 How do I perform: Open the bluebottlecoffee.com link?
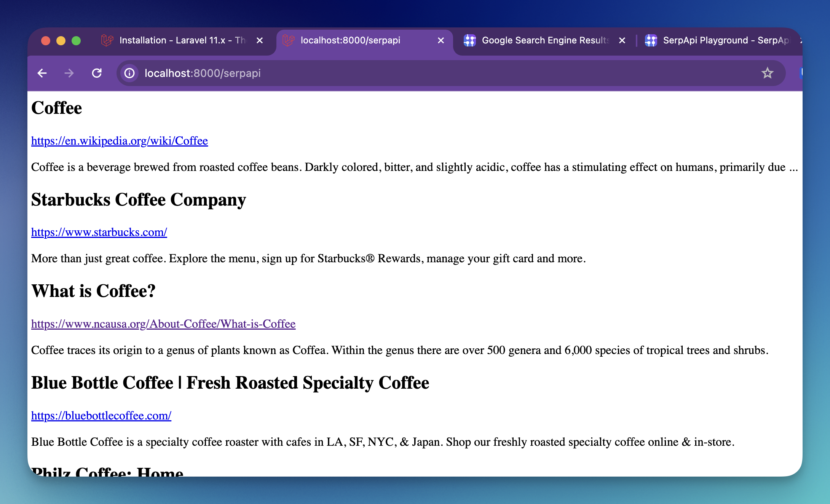pos(101,416)
